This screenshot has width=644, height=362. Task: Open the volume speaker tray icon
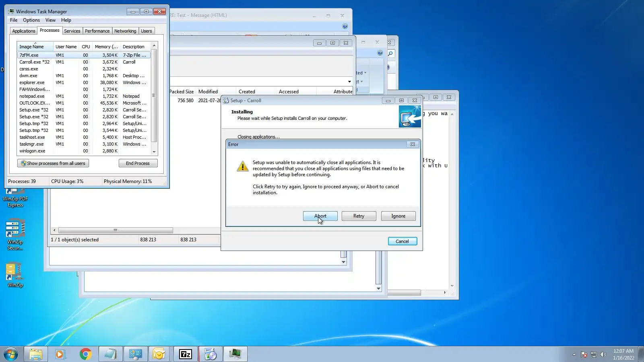[603, 354]
